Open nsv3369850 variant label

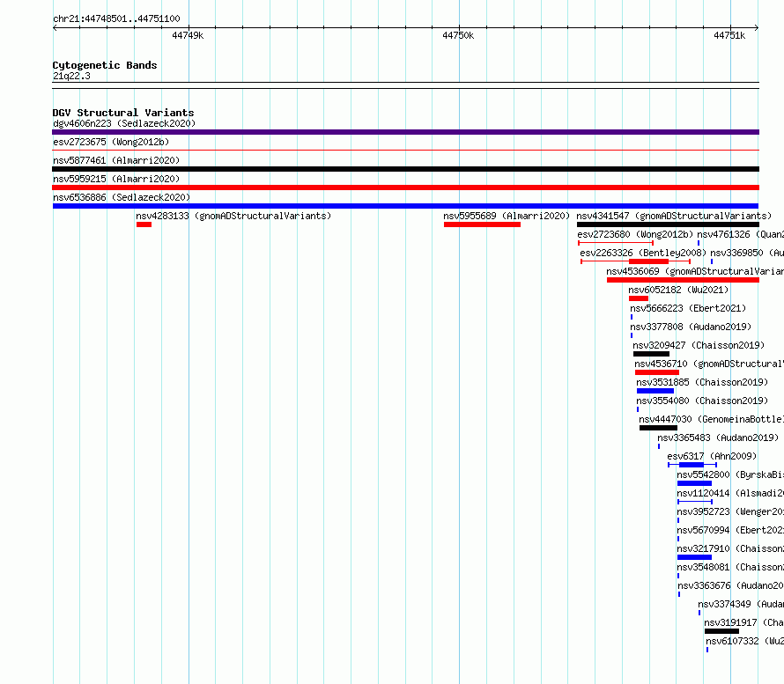[x=747, y=253]
